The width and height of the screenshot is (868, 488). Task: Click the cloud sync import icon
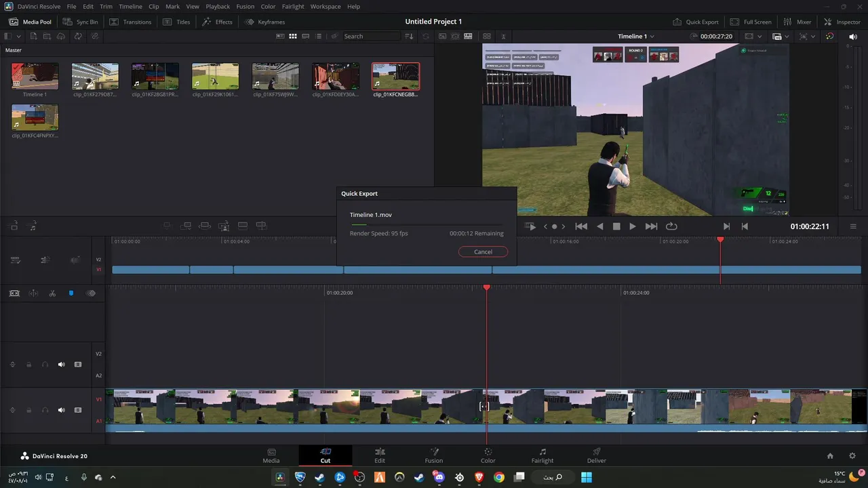point(61,36)
